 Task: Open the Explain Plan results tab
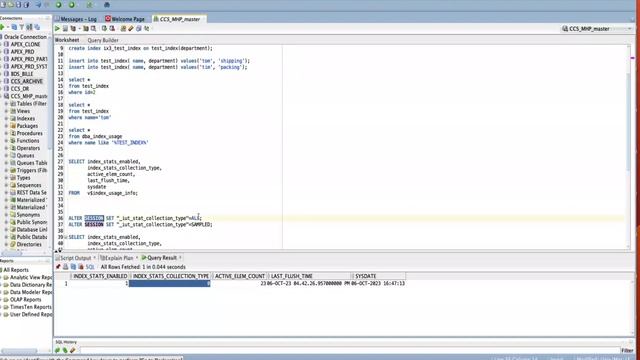click(117, 258)
